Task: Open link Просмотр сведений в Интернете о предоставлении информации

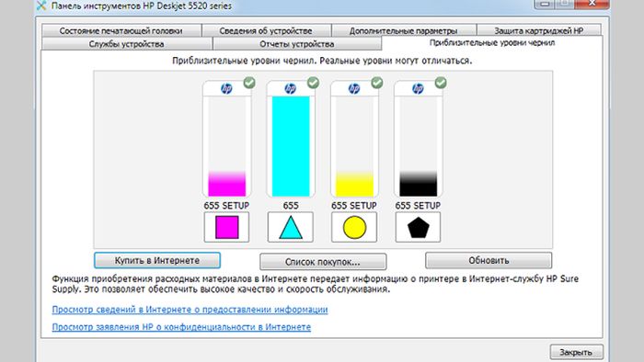Action: tap(190, 310)
